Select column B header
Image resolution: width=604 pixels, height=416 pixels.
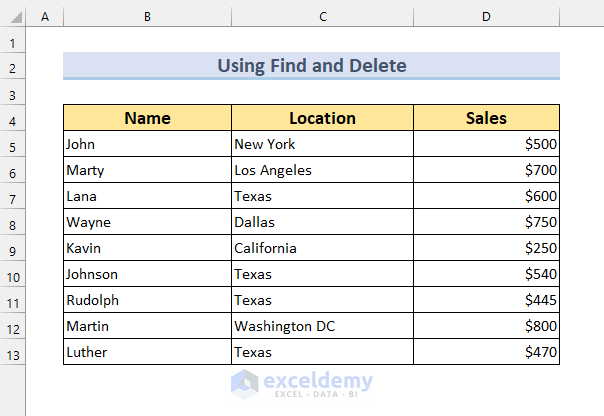[147, 17]
